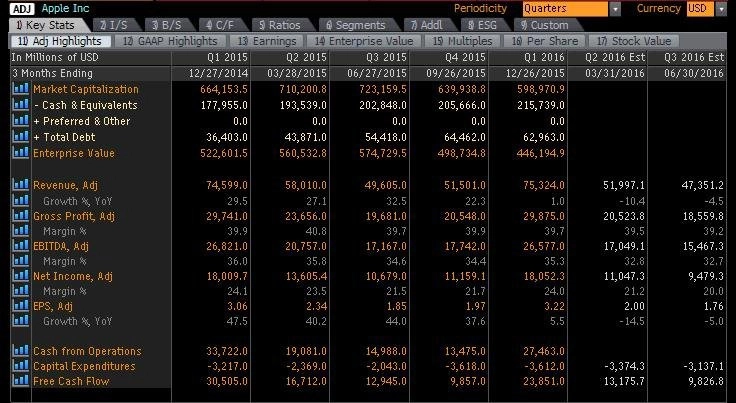Select the GAAP Highlights sub-tab
The height and width of the screenshot is (403, 736).
click(x=170, y=41)
